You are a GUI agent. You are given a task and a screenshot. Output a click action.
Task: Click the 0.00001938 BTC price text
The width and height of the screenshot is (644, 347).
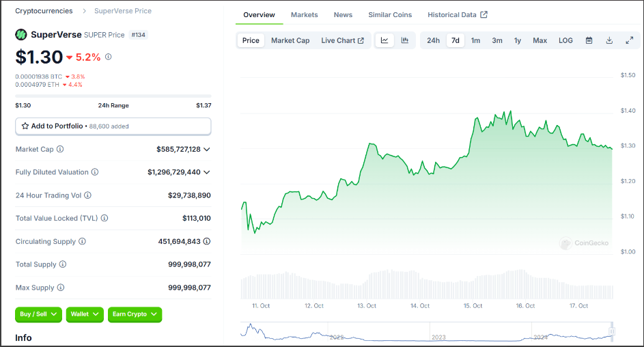tap(39, 77)
